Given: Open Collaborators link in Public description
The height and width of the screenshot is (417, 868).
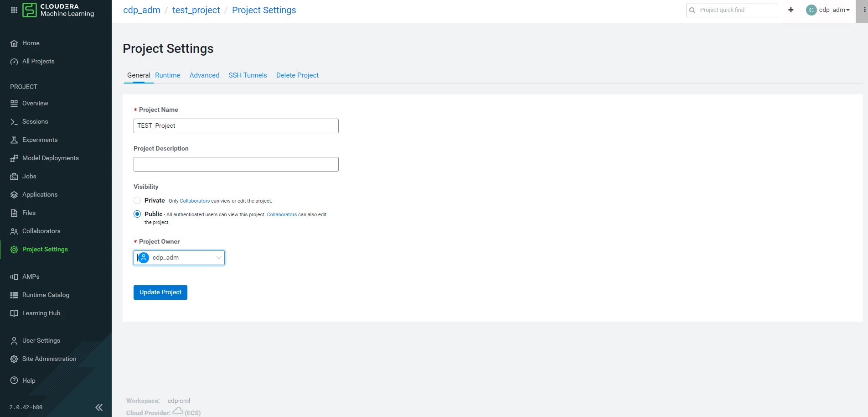Looking at the screenshot, I should [x=282, y=214].
